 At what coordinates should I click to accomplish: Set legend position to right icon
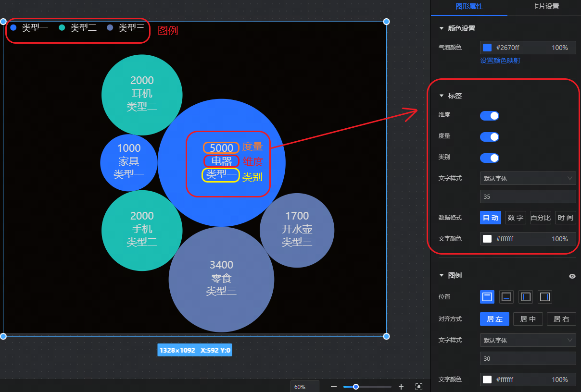(545, 297)
